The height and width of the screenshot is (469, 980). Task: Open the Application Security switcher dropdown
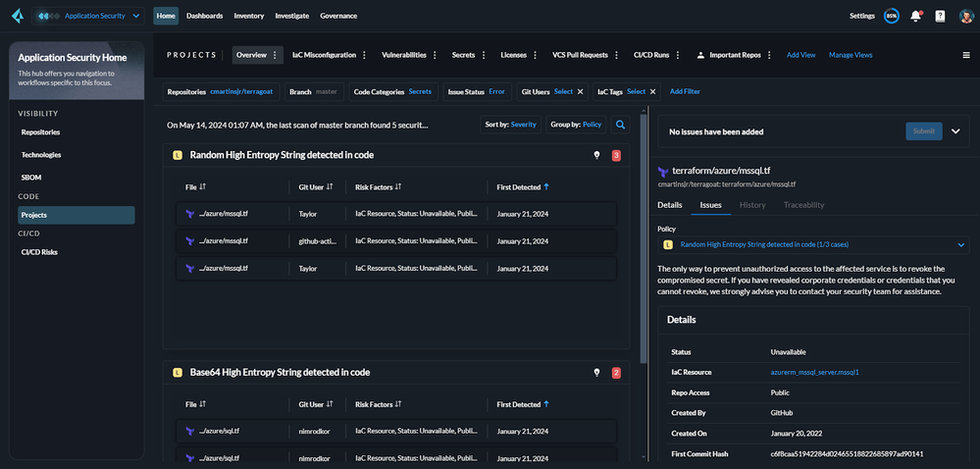(90, 16)
